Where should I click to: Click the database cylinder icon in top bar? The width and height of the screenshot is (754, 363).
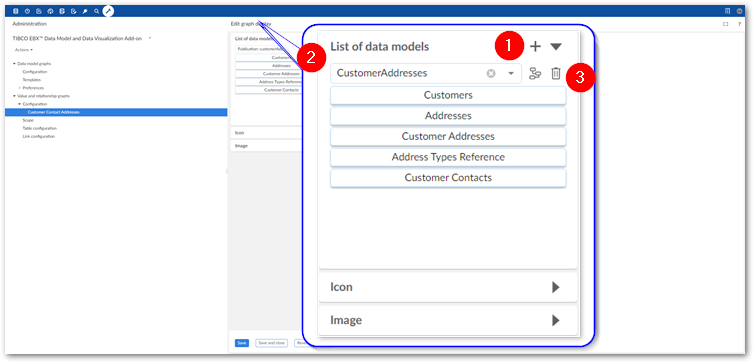[x=16, y=11]
